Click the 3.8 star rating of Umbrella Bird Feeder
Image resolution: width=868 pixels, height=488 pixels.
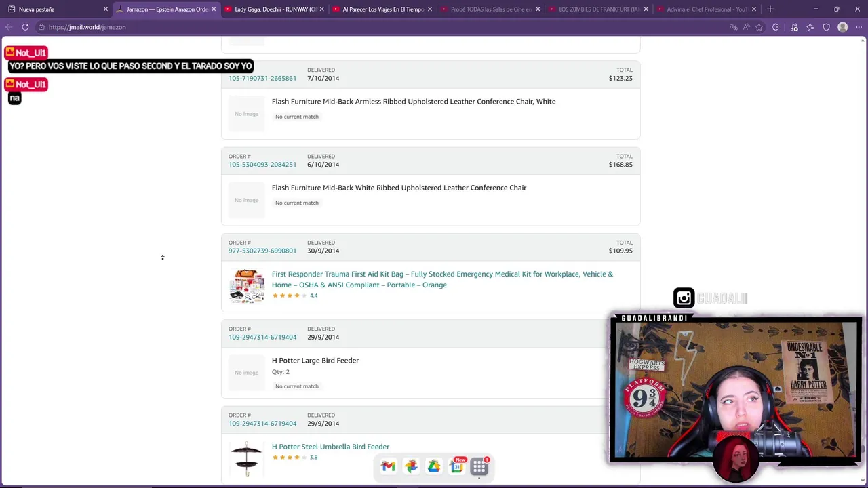click(x=295, y=457)
